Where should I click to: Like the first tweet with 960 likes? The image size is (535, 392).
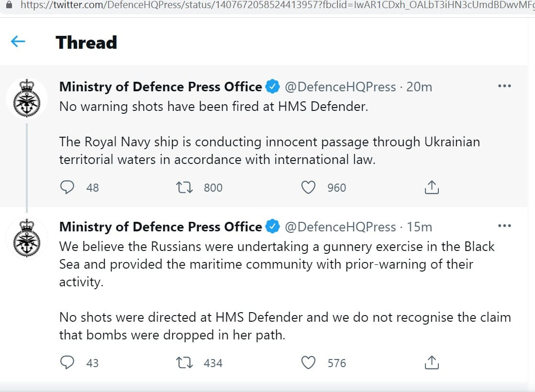tap(308, 187)
